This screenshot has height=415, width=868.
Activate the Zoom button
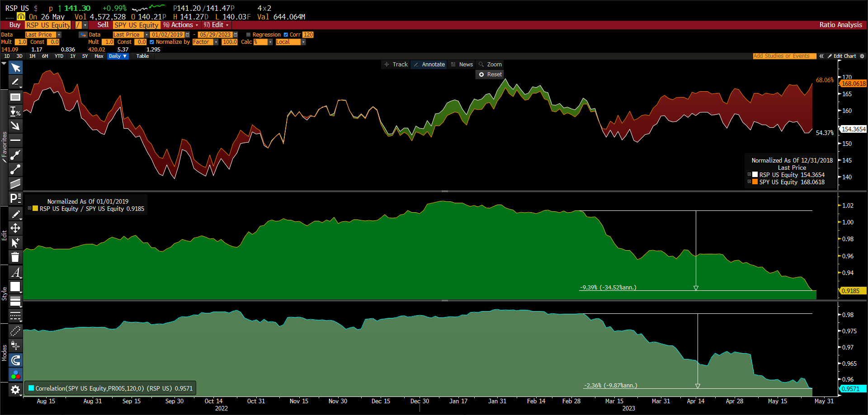pos(490,65)
